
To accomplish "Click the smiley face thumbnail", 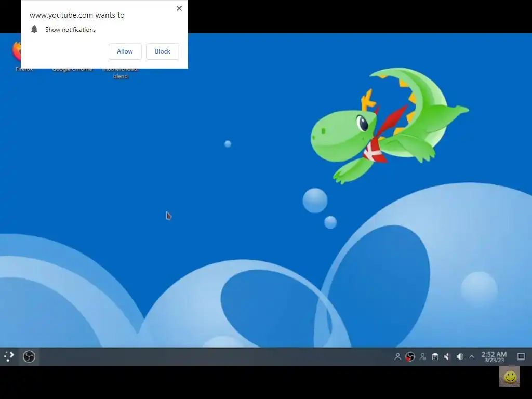I will click(x=510, y=376).
